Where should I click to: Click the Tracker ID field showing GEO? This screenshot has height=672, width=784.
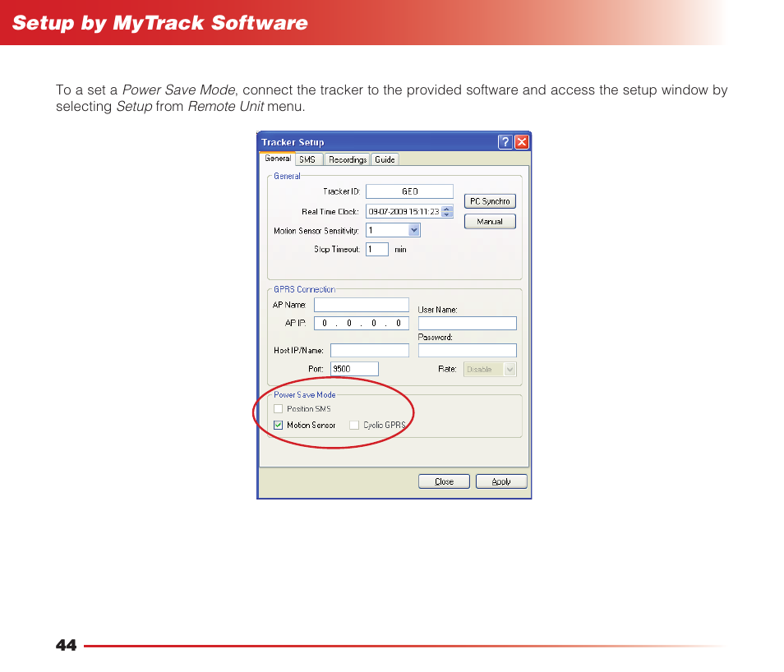[x=409, y=191]
